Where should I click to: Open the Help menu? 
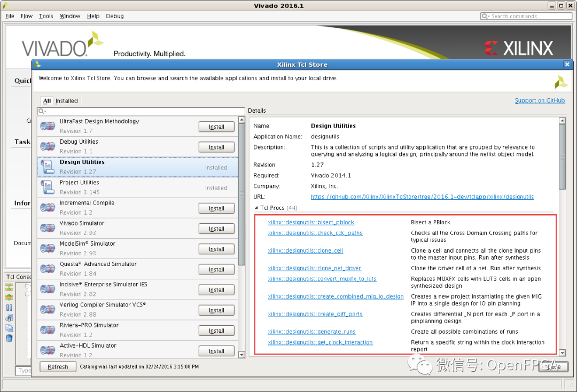click(x=93, y=16)
